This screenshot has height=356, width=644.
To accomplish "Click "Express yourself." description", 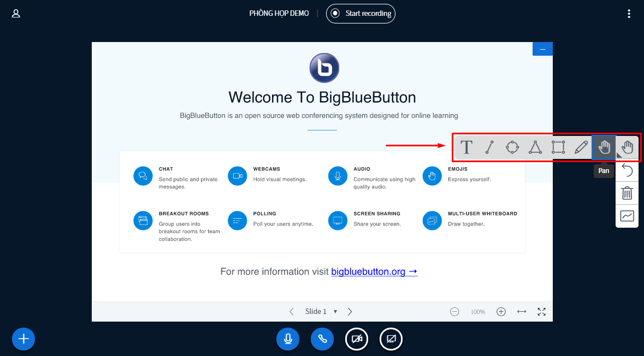I will click(x=469, y=179).
